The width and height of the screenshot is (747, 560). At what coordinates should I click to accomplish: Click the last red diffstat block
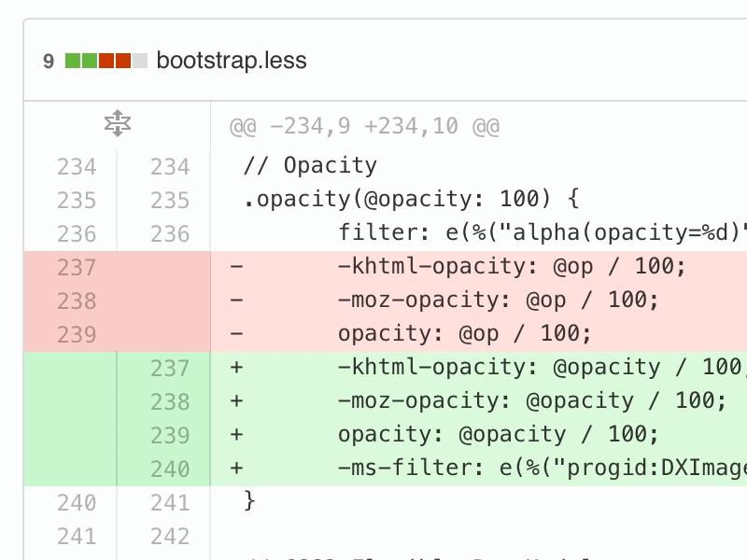[x=123, y=62]
